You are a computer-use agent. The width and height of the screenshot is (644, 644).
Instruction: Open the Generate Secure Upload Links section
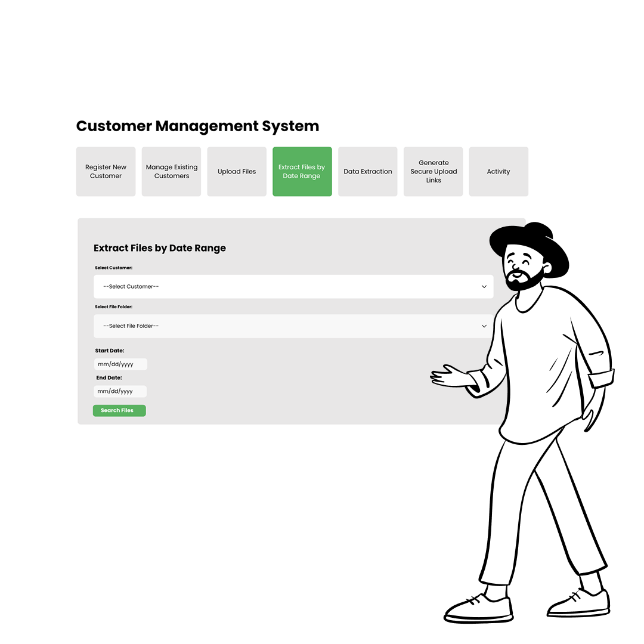(433, 171)
